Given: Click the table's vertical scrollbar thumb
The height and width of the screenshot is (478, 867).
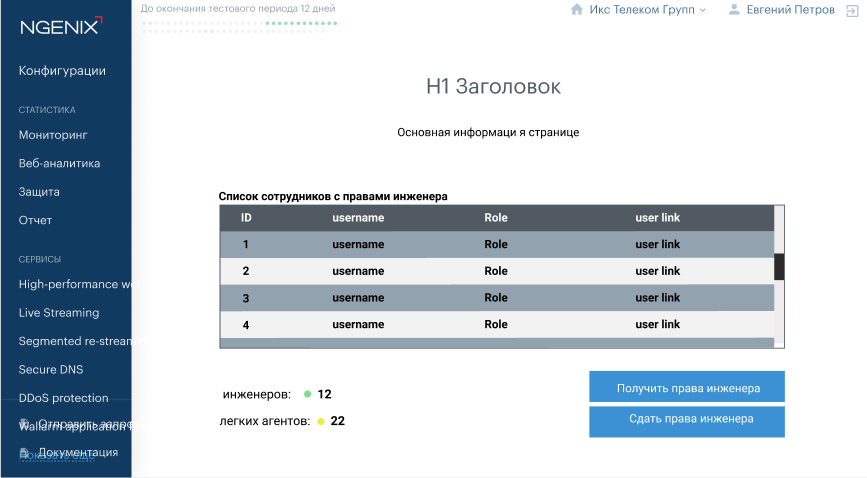Looking at the screenshot, I should pos(779,267).
